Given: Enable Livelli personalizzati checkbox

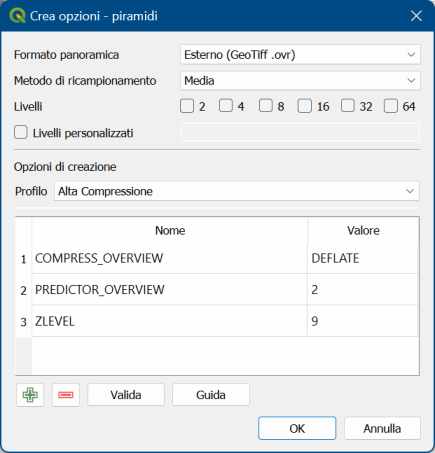Looking at the screenshot, I should click(x=21, y=132).
